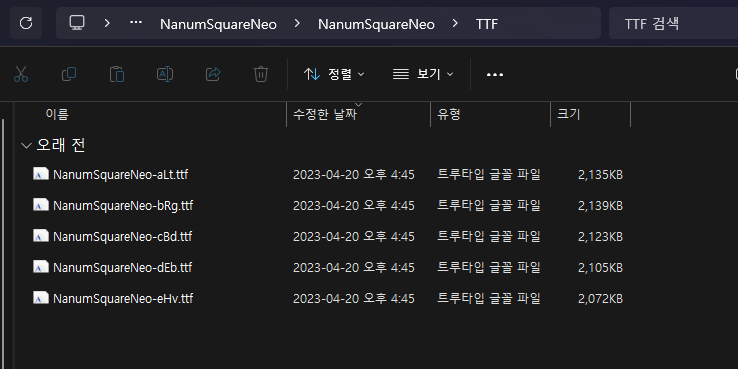
Task: Select file NanumSquareNeo-bRg.ttf
Action: pos(123,206)
